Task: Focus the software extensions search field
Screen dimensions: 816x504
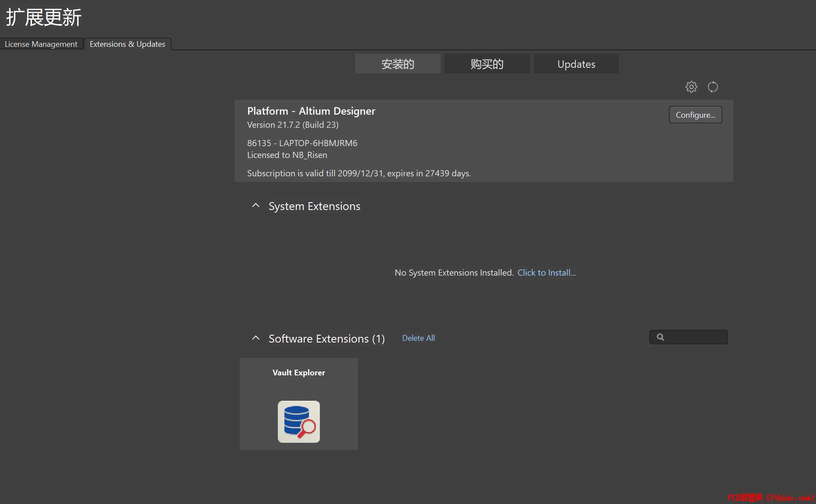Action: click(x=689, y=337)
